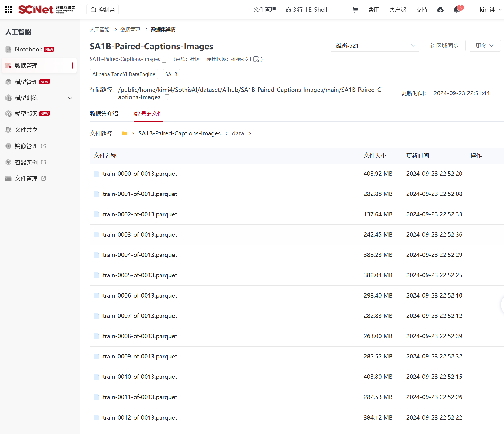Image resolution: width=504 pixels, height=434 pixels.
Task: Copy the storage path
Action: pos(167,97)
